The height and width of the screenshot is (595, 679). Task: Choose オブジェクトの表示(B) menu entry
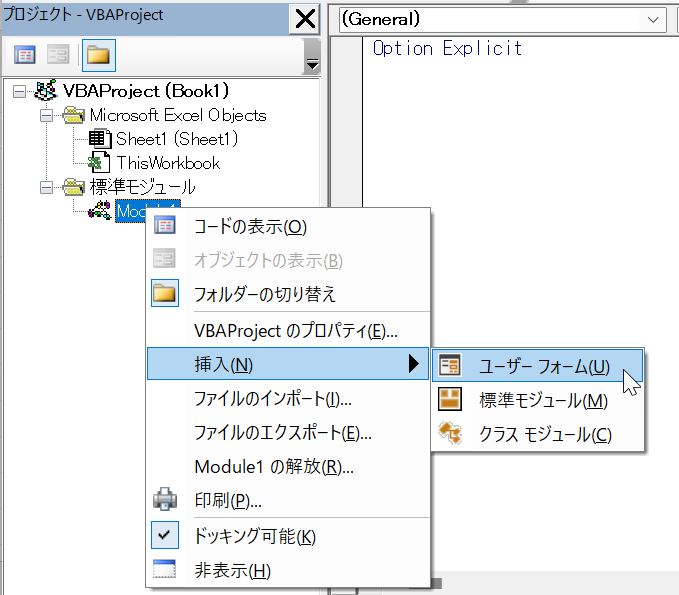[288, 260]
